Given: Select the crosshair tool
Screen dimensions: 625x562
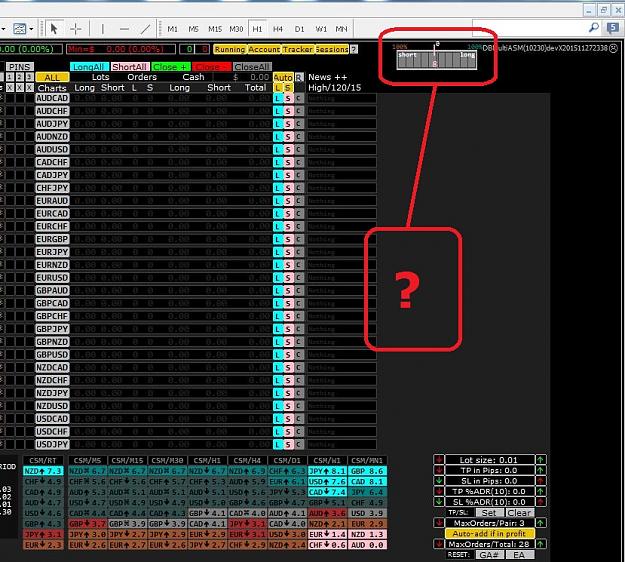Looking at the screenshot, I should [75, 29].
